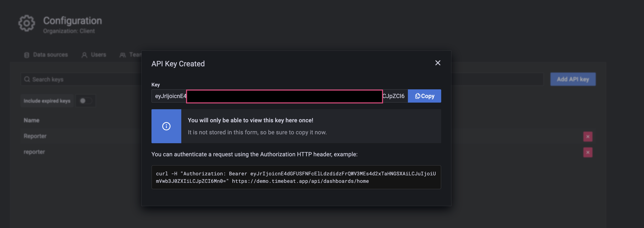Image resolution: width=644 pixels, height=228 pixels.
Task: Click the Configuration page title
Action: click(72, 21)
